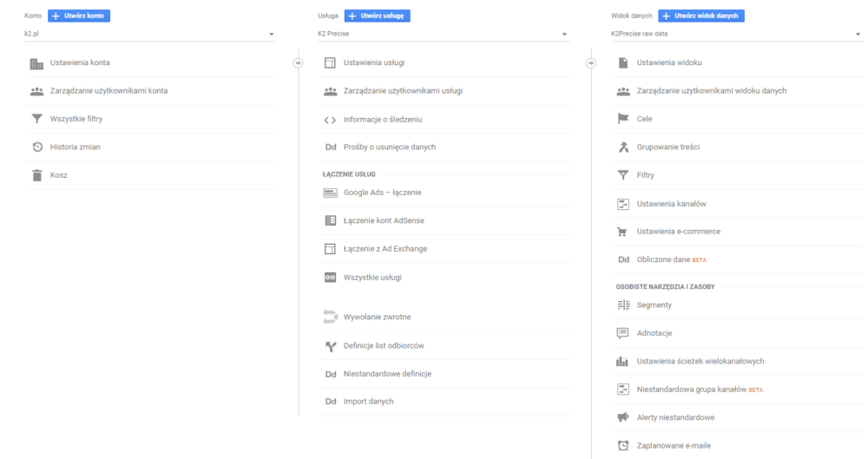Click the history clock icon for Historia zmian
The width and height of the screenshot is (868, 459).
36,147
